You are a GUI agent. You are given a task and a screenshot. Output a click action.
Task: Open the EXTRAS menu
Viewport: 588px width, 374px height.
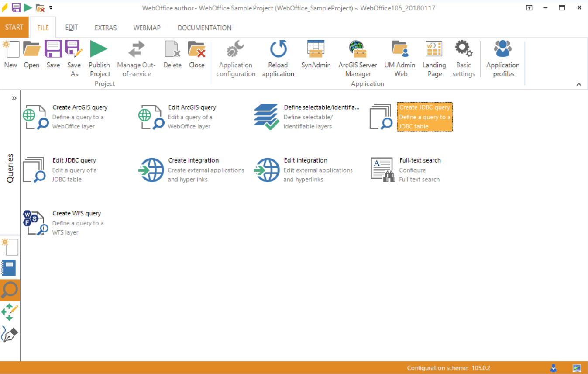pos(105,28)
